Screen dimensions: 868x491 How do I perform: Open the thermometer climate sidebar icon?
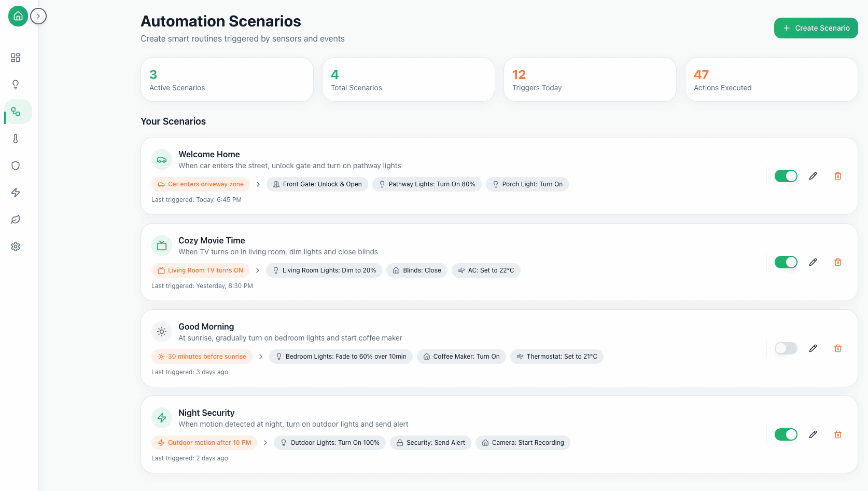(16, 139)
